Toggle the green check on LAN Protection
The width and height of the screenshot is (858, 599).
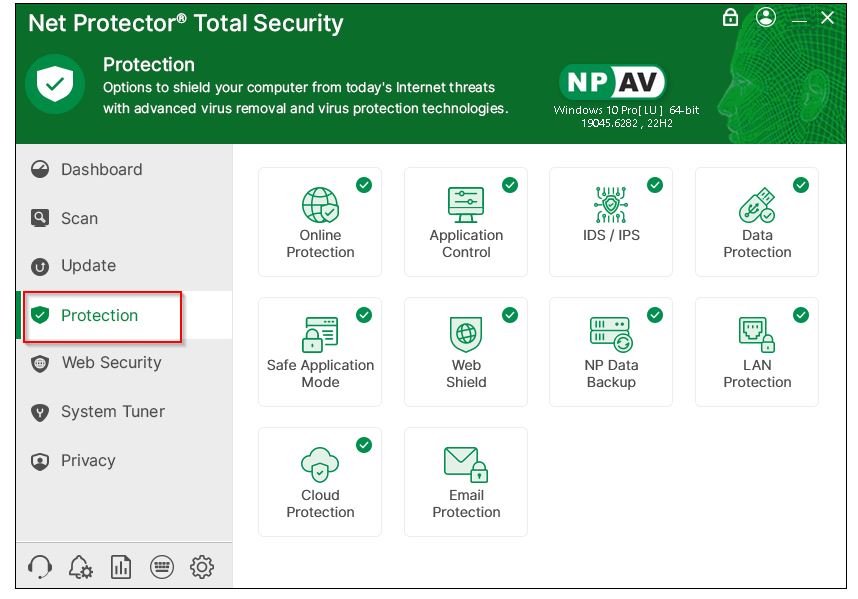click(801, 315)
